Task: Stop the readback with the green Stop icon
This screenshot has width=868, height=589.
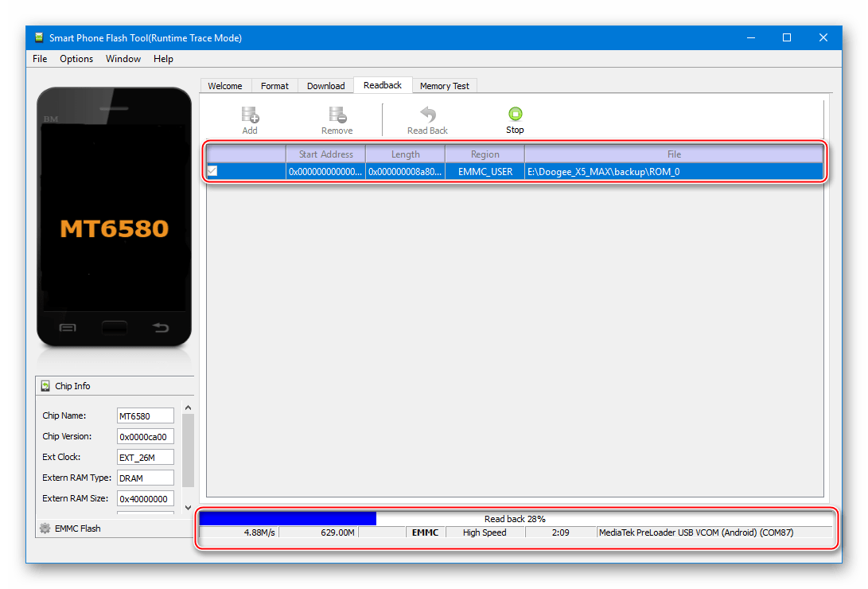Action: pyautogui.click(x=515, y=114)
